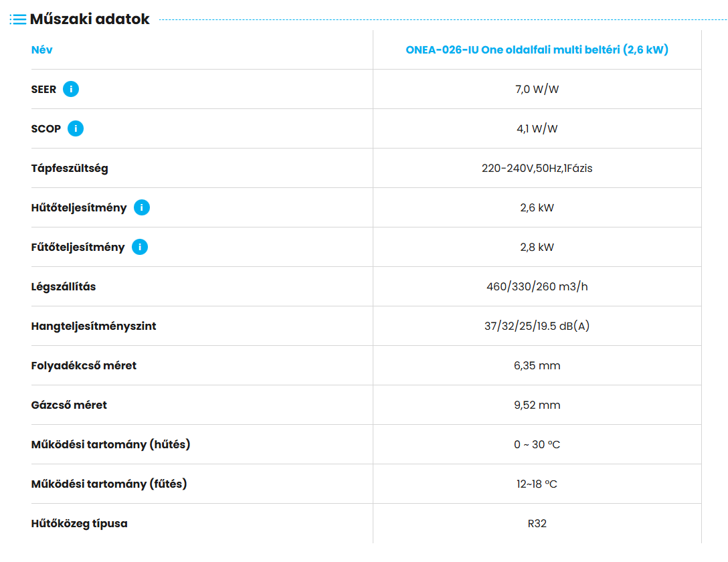
Task: Show info for Fűtőteljesítmény via its icon
Action: (140, 247)
